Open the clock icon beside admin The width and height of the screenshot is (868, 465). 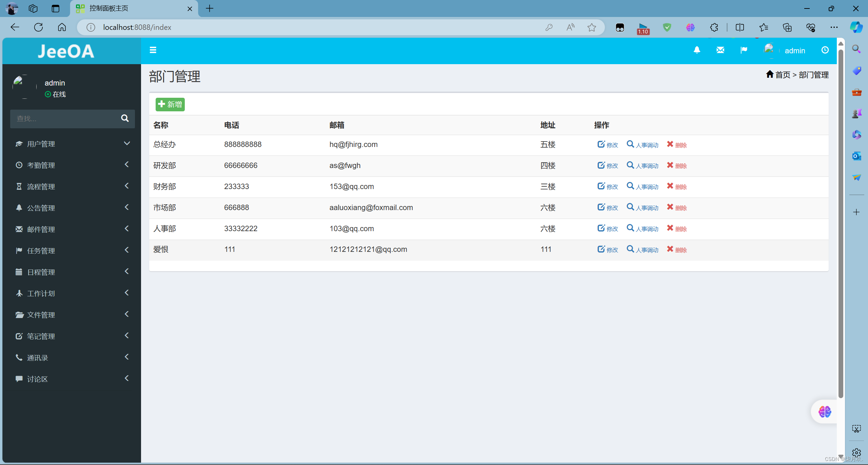825,50
